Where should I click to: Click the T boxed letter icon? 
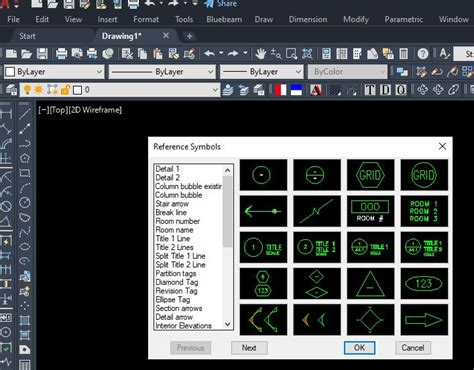(x=370, y=90)
